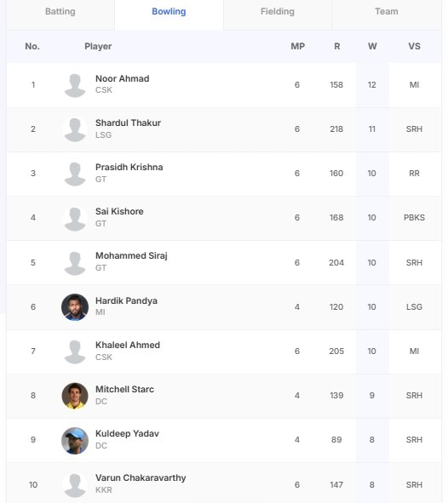
Task: Click Mitchell Starc's avatar photo
Action: (75, 396)
